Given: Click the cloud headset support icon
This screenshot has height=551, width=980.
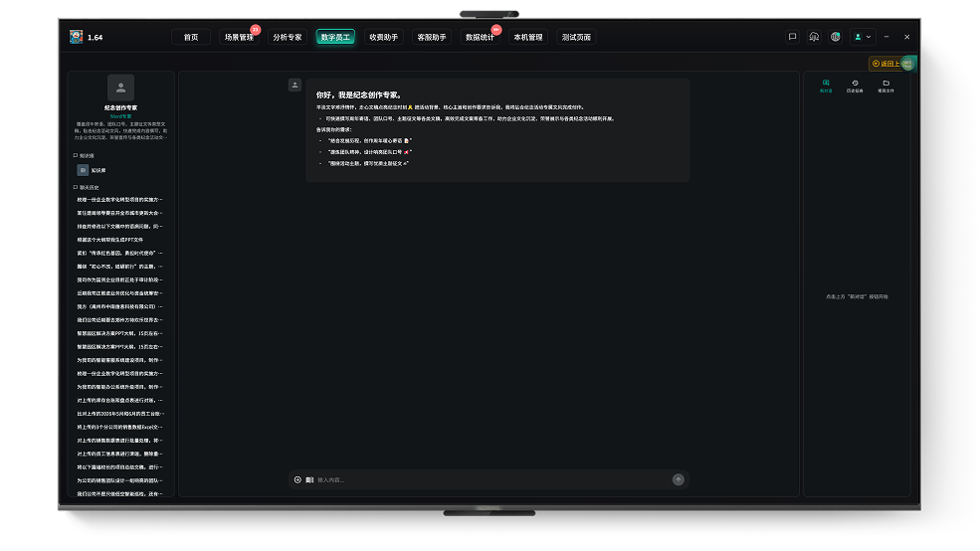Looking at the screenshot, I should click(x=814, y=37).
